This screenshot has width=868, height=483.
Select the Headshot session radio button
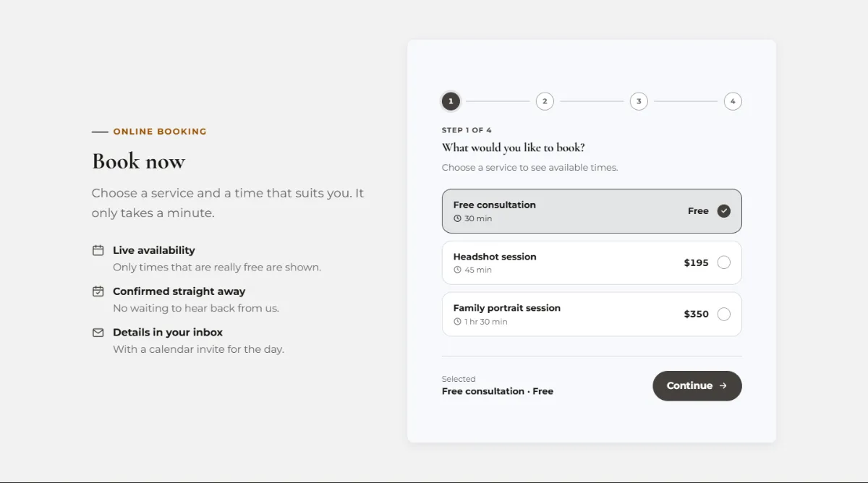coord(723,262)
